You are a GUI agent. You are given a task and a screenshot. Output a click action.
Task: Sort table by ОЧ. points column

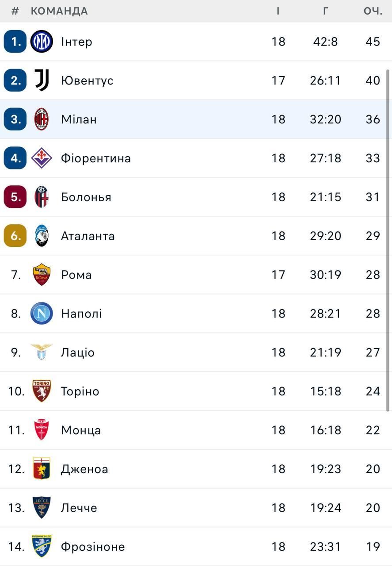pyautogui.click(x=373, y=11)
